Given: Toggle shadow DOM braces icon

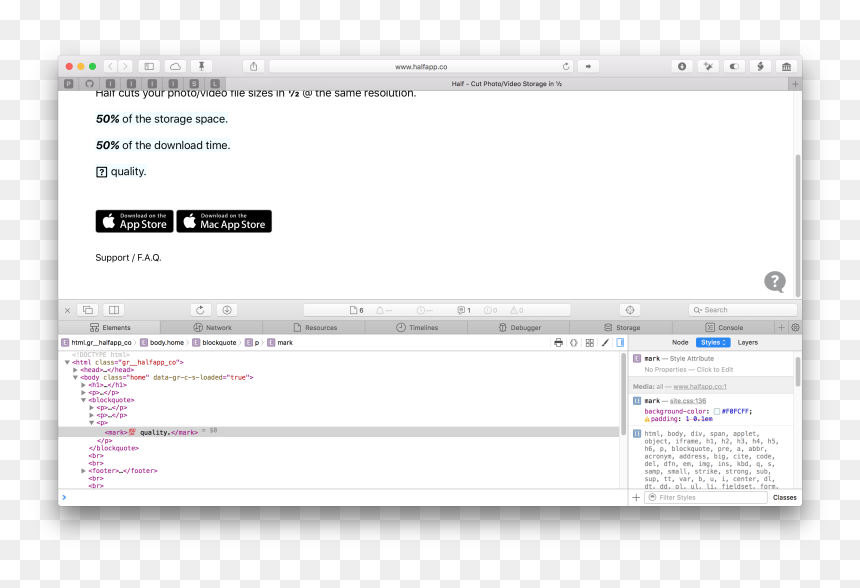Looking at the screenshot, I should point(574,342).
